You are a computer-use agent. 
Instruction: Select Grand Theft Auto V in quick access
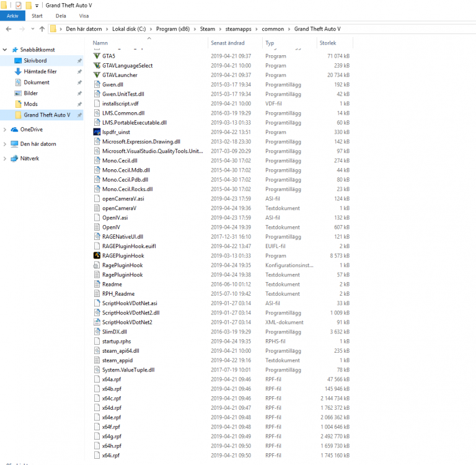coord(42,115)
